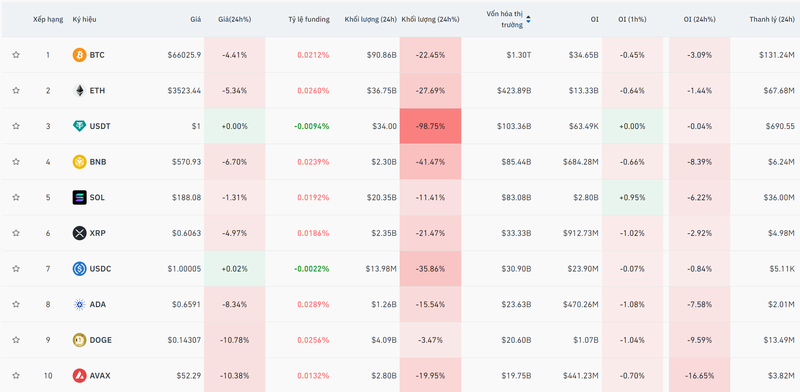The height and width of the screenshot is (392, 800).
Task: Click the ETH coin icon
Action: (79, 90)
